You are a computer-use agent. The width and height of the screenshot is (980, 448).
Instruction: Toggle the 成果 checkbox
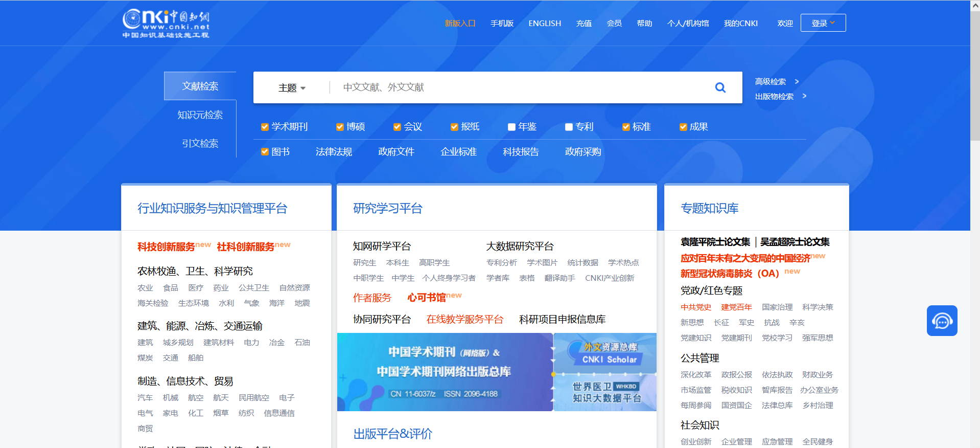tap(683, 127)
